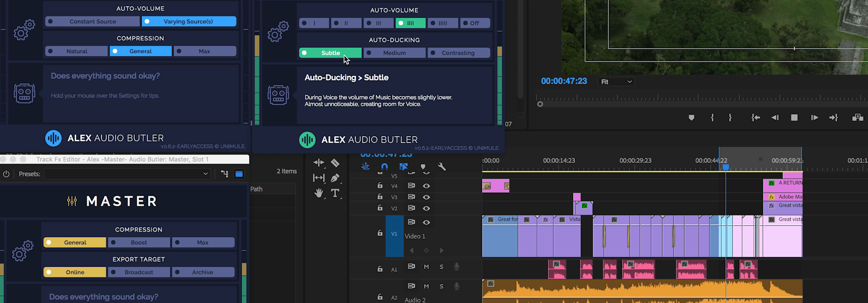Set auto-volume level to IIIII

[x=442, y=23]
